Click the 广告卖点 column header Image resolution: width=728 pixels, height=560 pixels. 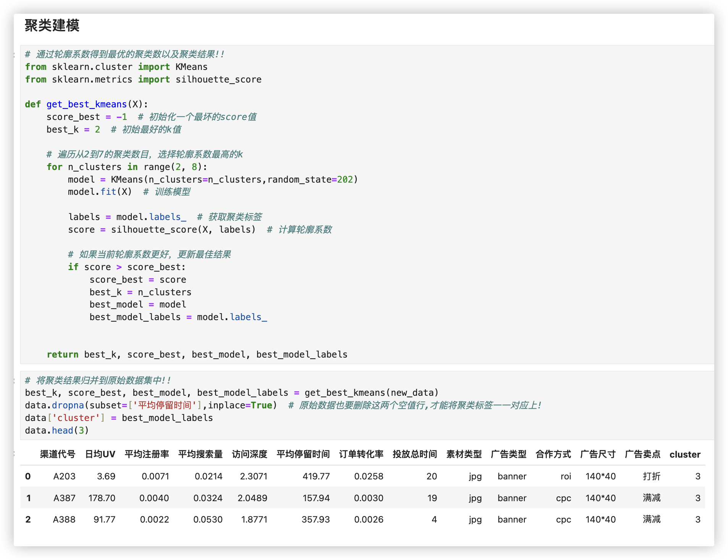(x=642, y=454)
